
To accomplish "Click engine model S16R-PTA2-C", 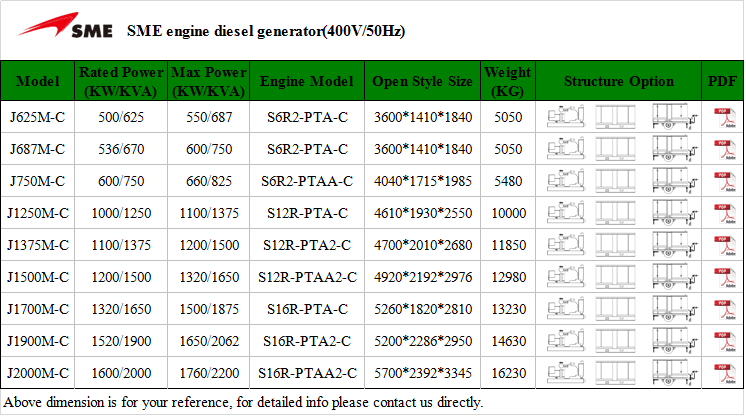I will 307,341.
